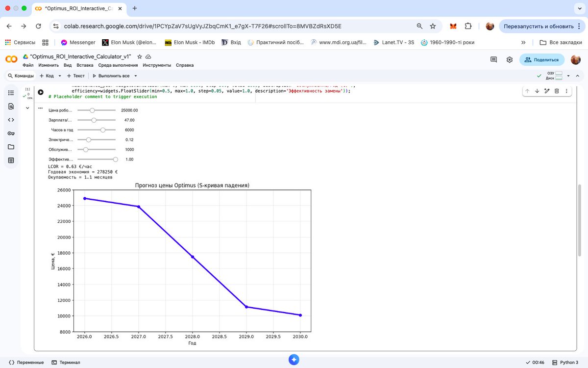Click the Colab logo
Viewport: 588px width, 368px height.
(x=11, y=59)
